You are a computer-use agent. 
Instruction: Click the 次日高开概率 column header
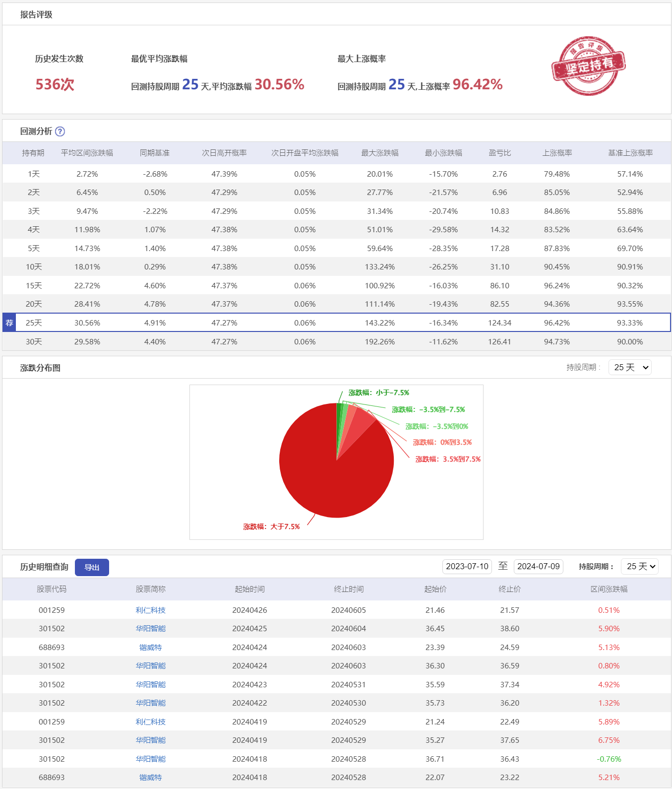click(224, 153)
